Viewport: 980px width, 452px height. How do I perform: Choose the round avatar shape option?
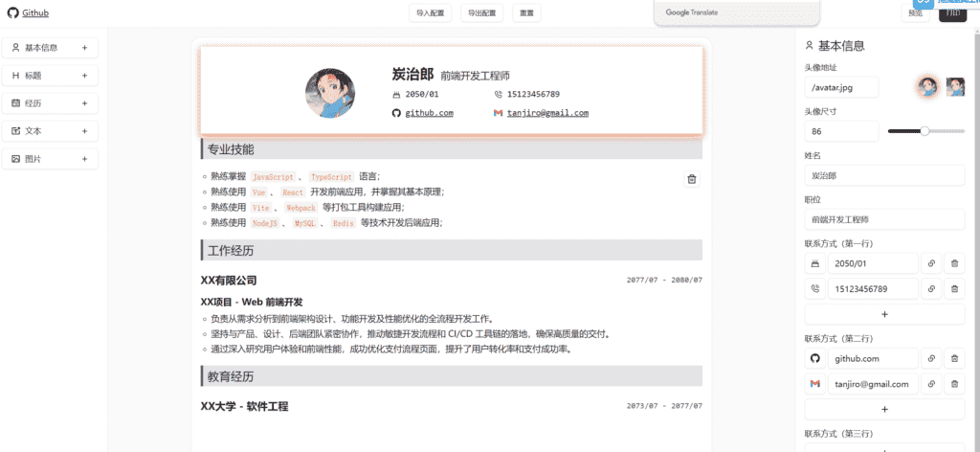coord(926,87)
